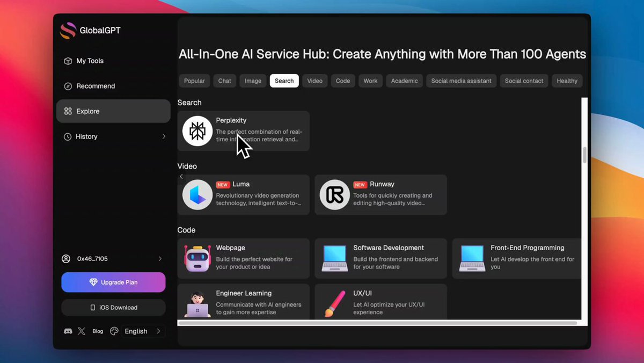644x363 pixels.
Task: Click the Software Development laptop icon
Action: pyautogui.click(x=335, y=258)
